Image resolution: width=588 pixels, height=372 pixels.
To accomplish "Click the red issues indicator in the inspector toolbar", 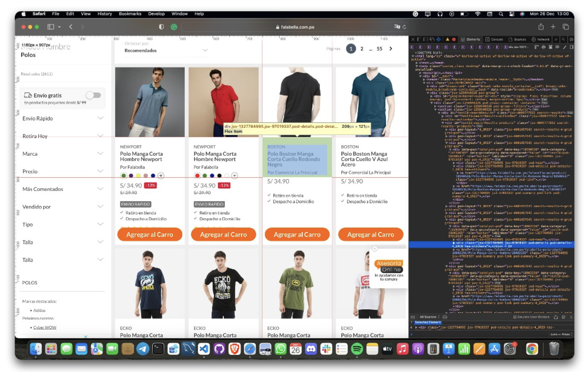I will [454, 40].
